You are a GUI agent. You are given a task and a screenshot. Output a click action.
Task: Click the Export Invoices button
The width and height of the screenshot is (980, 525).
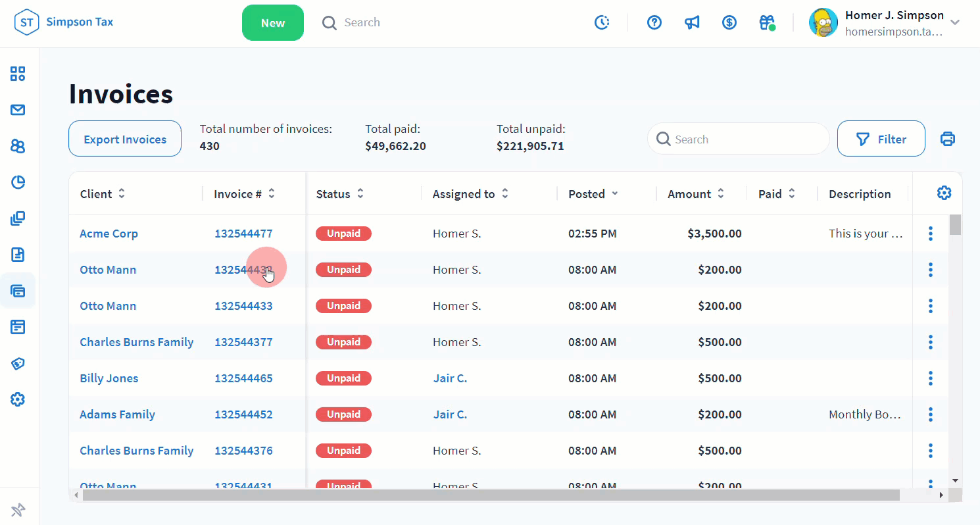coord(125,139)
